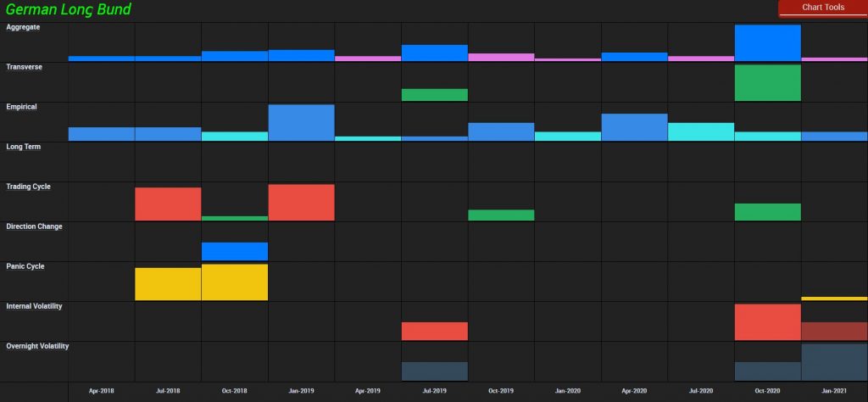868x402 pixels.
Task: Click the Jul-2020 axis label
Action: point(701,391)
